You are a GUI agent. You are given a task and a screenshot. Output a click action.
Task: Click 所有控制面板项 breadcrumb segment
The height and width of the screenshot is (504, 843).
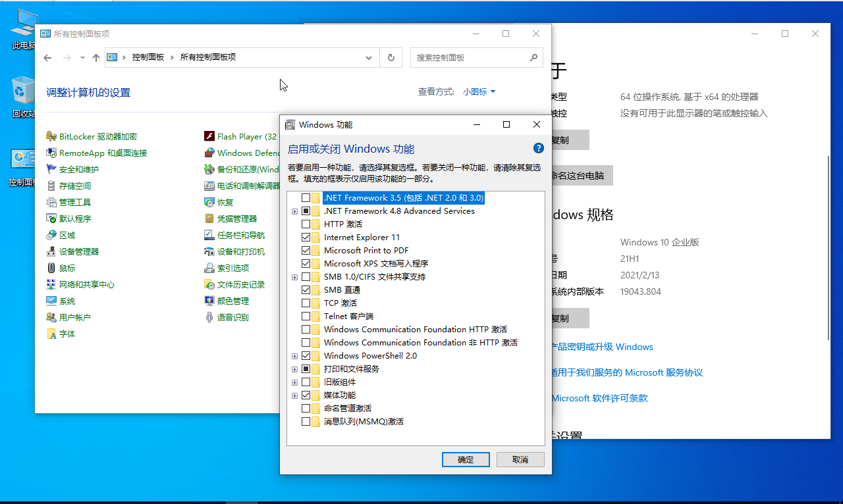point(208,57)
